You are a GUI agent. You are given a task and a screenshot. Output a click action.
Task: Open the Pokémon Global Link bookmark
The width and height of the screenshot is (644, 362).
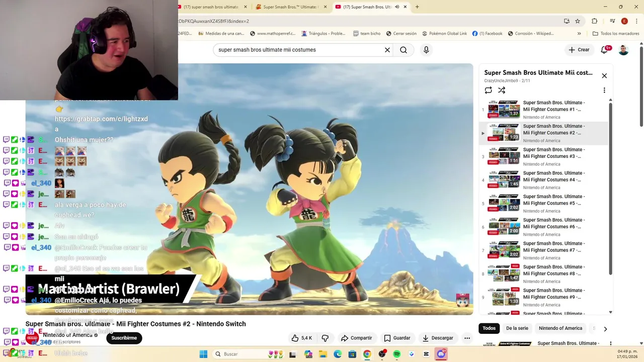click(444, 34)
